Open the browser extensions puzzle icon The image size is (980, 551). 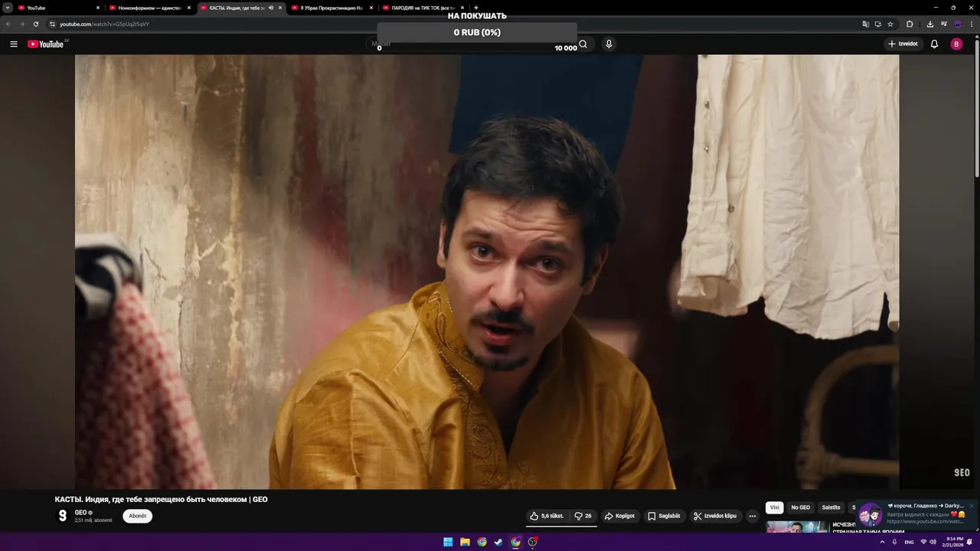coord(910,24)
